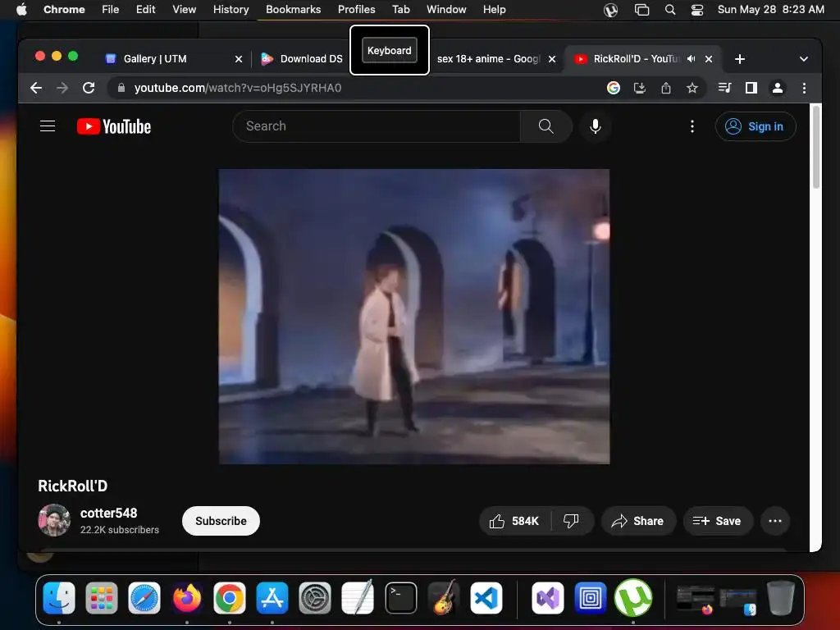Viewport: 840px width, 630px height.
Task: Open Spotlight search in menu bar
Action: coord(669,10)
